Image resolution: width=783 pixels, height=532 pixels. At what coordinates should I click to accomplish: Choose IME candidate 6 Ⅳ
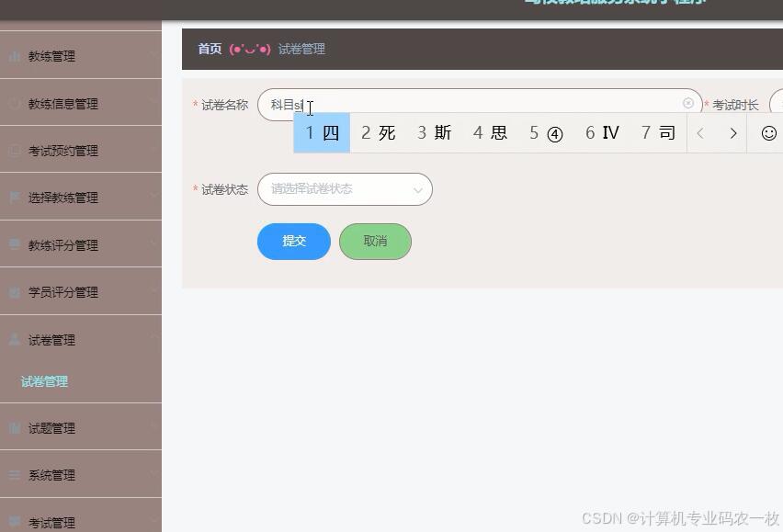pos(602,132)
